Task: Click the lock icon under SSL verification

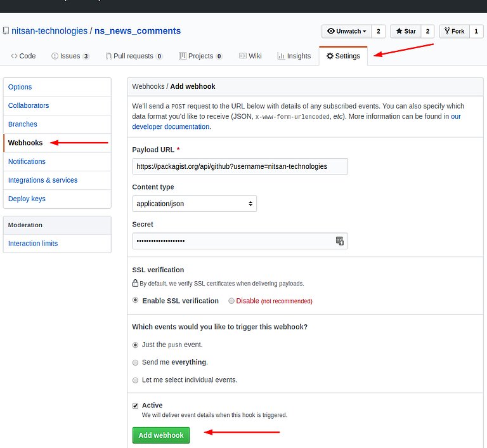Action: click(135, 283)
